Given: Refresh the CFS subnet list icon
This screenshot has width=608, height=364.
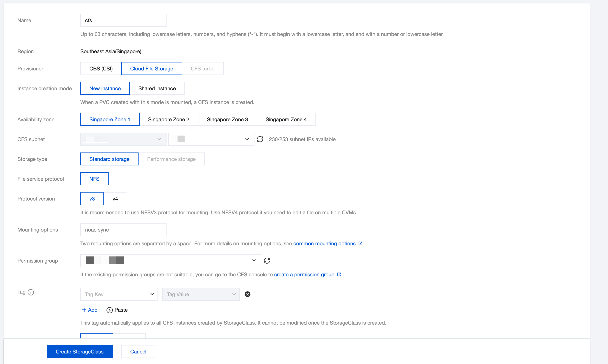Looking at the screenshot, I should pyautogui.click(x=260, y=139).
